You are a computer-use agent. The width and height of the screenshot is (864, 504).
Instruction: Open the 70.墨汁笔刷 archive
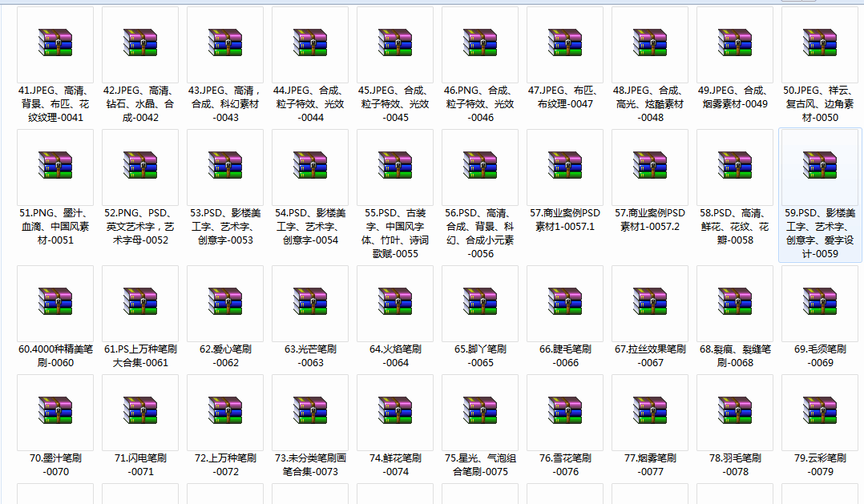[55, 413]
